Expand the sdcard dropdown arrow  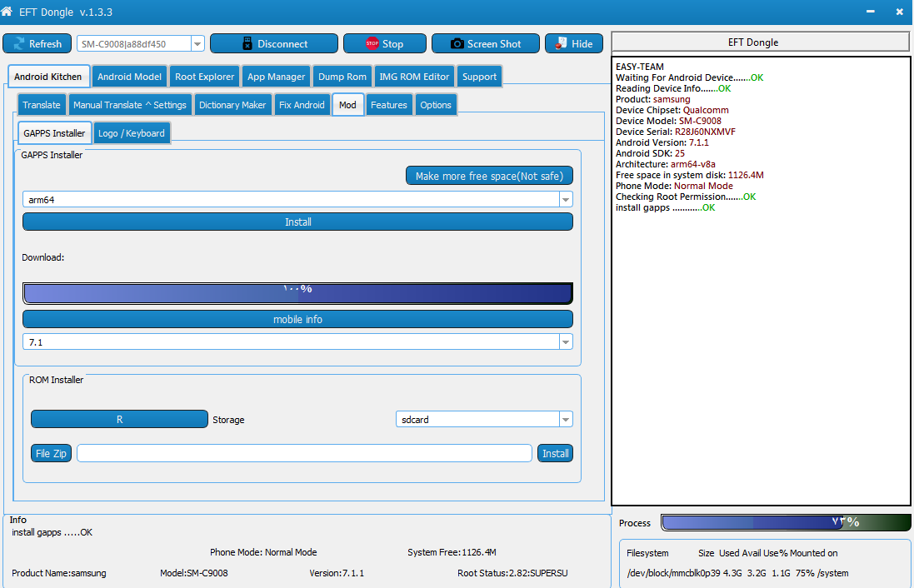coord(566,420)
